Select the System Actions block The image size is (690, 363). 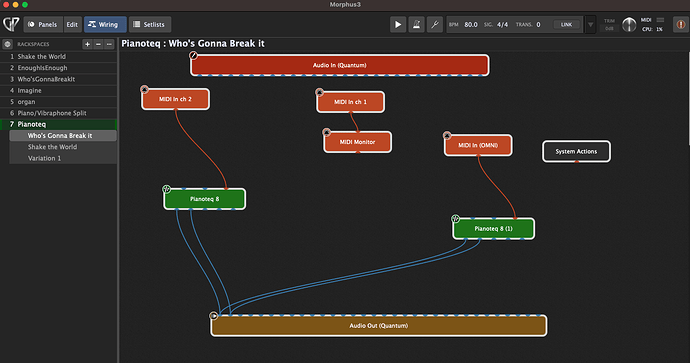576,151
